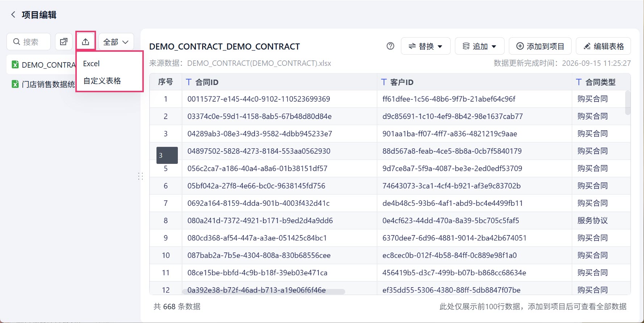Click the text type icon of 合同ID column
This screenshot has width=644, height=323.
189,82
